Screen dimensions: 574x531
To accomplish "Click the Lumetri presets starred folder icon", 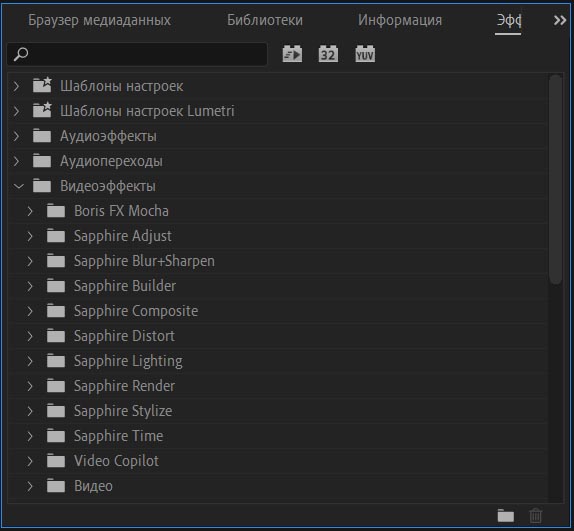I will point(42,110).
